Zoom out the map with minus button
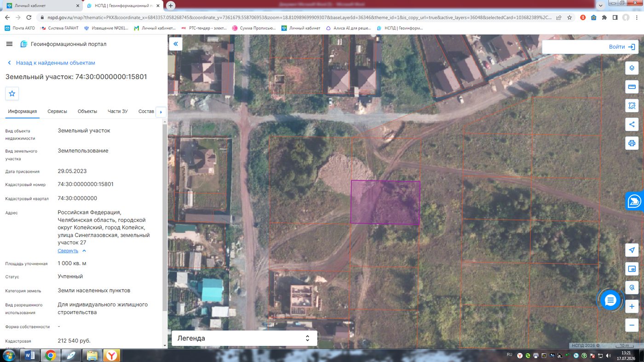 [632, 325]
